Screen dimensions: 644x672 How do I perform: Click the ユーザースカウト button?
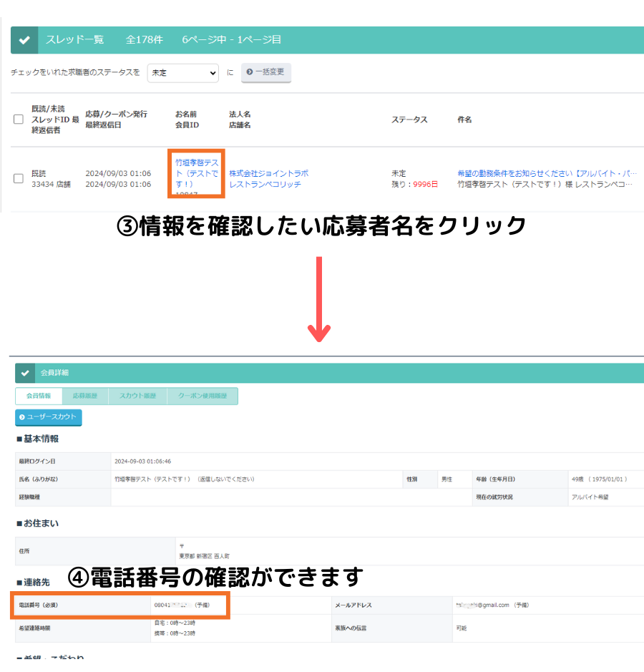(48, 418)
